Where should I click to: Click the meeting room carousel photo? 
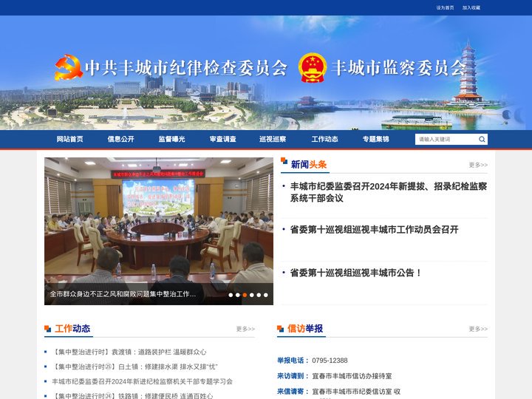(x=158, y=222)
